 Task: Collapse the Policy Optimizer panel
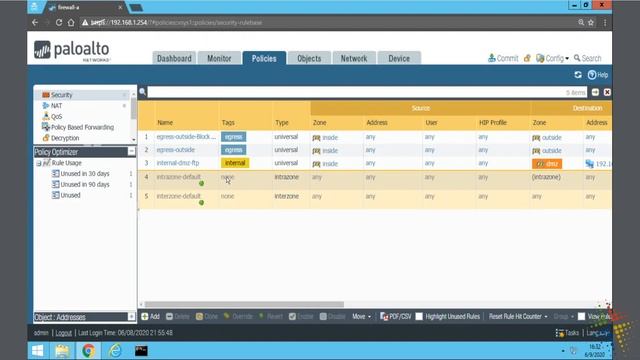click(131, 152)
